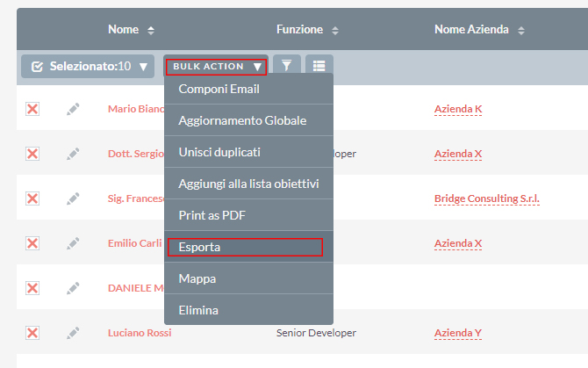Select Componi Email menu entry
Screen dimensions: 588x368
[x=219, y=89]
